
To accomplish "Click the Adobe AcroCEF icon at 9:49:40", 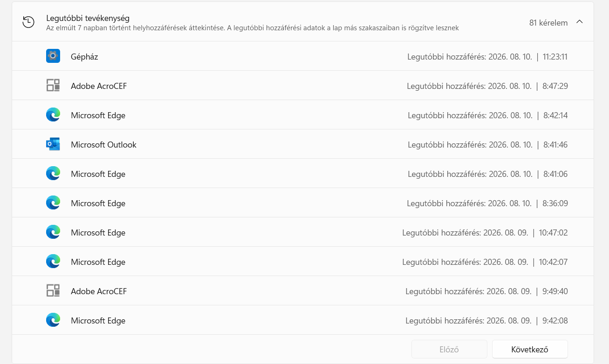I will coord(53,291).
